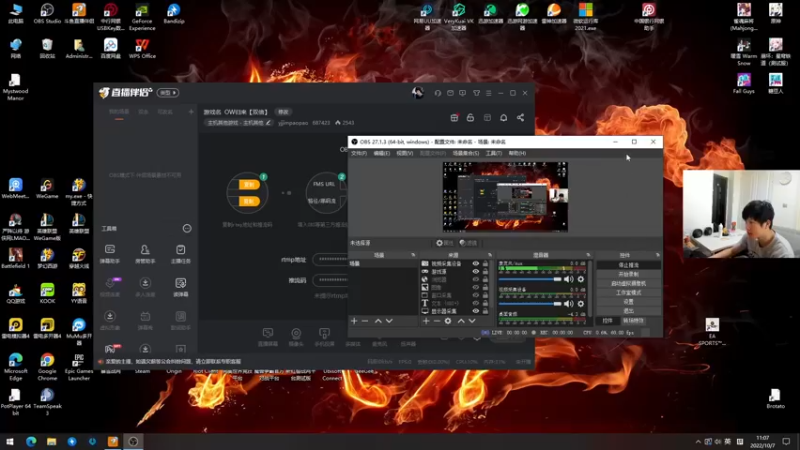
Task: Open the GeForce Experience desktop icon
Action: click(142, 11)
